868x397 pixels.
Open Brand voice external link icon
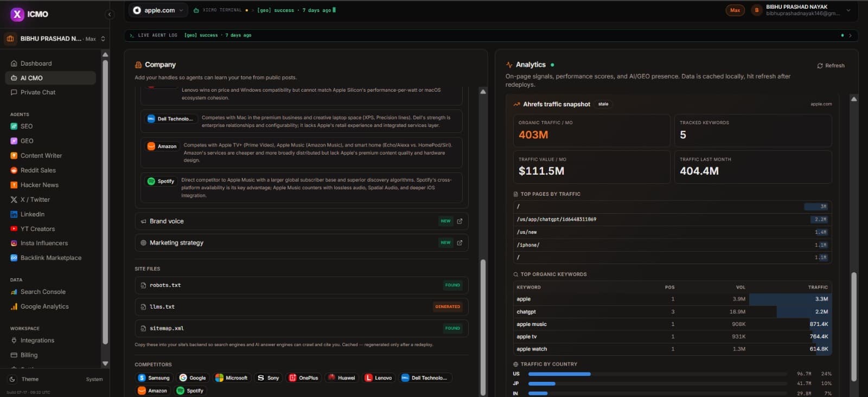point(459,221)
